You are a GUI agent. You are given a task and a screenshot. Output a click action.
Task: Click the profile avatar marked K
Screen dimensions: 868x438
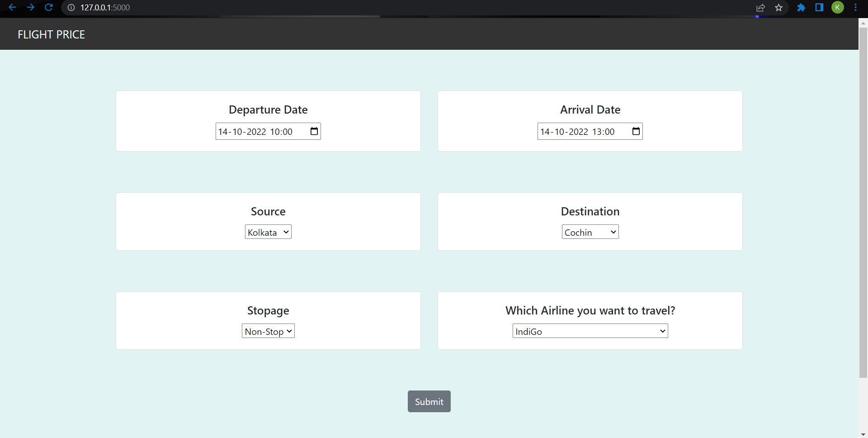(x=838, y=8)
